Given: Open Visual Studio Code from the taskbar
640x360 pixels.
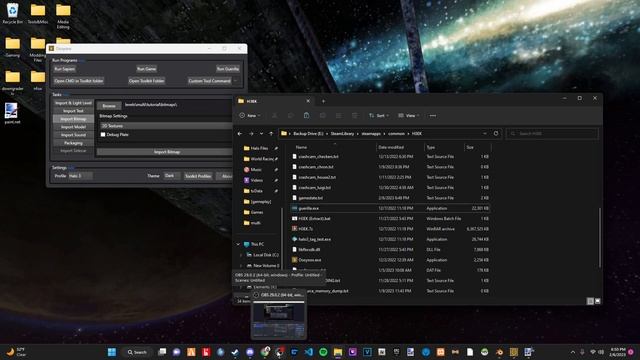Looking at the screenshot, I should [309, 352].
